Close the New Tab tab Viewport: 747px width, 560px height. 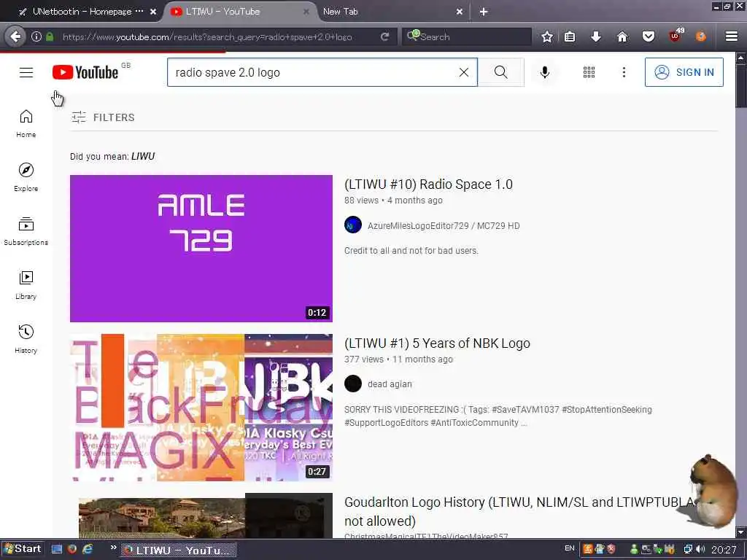point(460,12)
